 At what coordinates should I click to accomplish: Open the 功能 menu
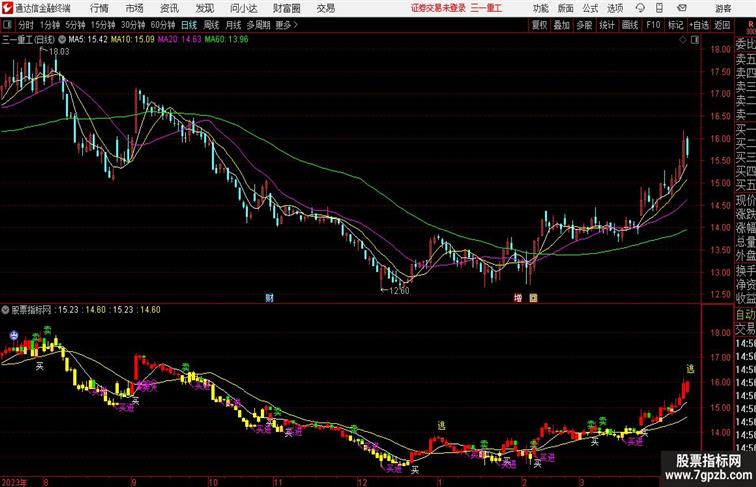[541, 8]
